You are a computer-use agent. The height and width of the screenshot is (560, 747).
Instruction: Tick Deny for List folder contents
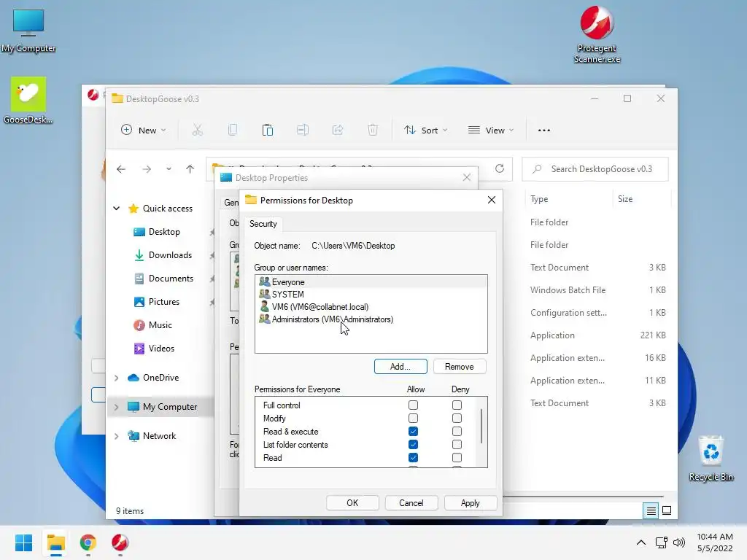point(457,444)
